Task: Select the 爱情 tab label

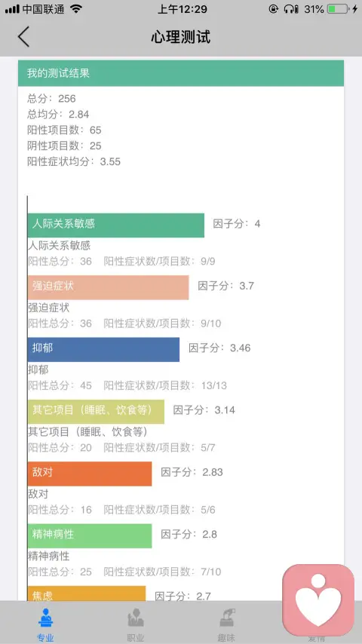Action: point(317,638)
